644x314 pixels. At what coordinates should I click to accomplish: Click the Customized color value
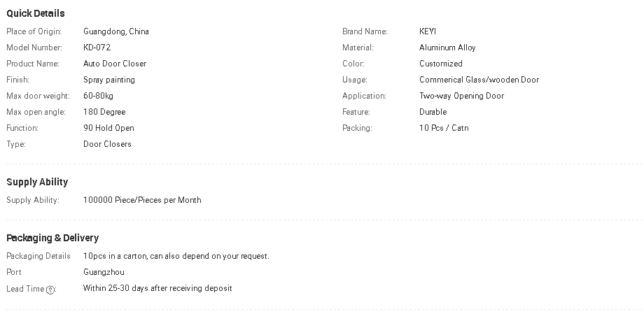441,64
